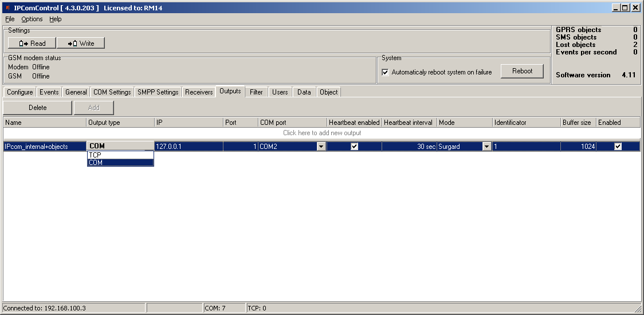Click the Read settings button

(32, 44)
